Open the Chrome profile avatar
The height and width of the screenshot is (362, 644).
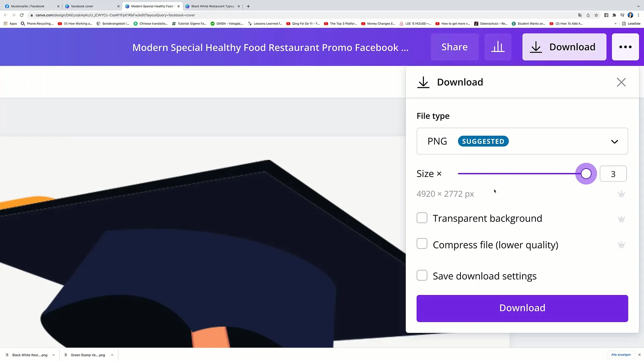click(x=630, y=15)
